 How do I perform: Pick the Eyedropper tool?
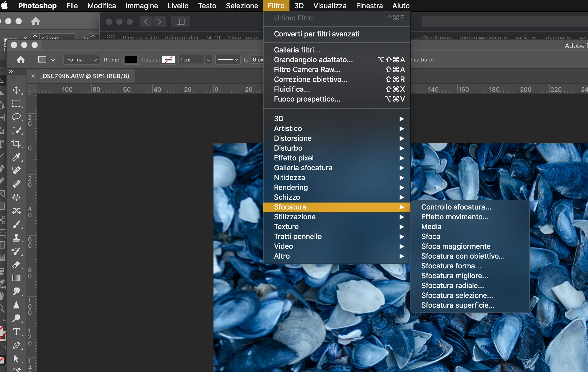(x=16, y=157)
